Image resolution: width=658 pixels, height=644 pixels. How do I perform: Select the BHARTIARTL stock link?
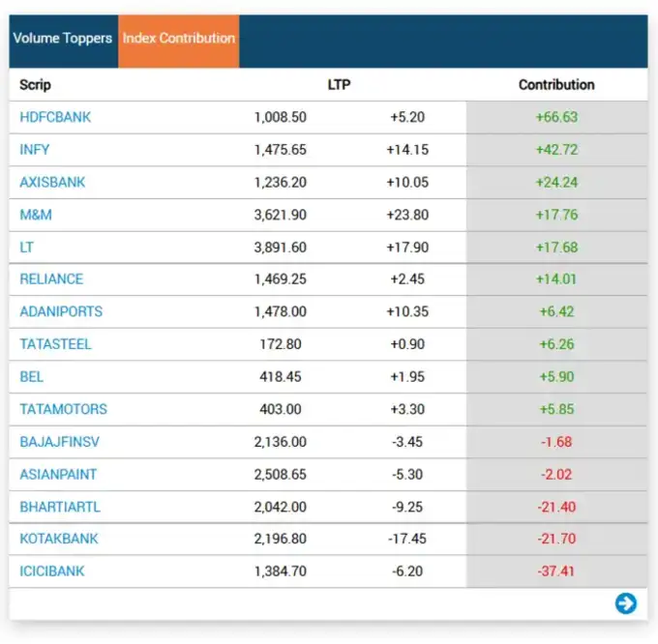(x=60, y=507)
